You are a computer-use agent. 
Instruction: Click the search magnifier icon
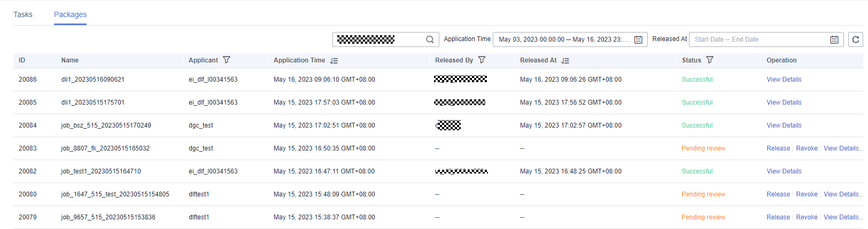[430, 40]
